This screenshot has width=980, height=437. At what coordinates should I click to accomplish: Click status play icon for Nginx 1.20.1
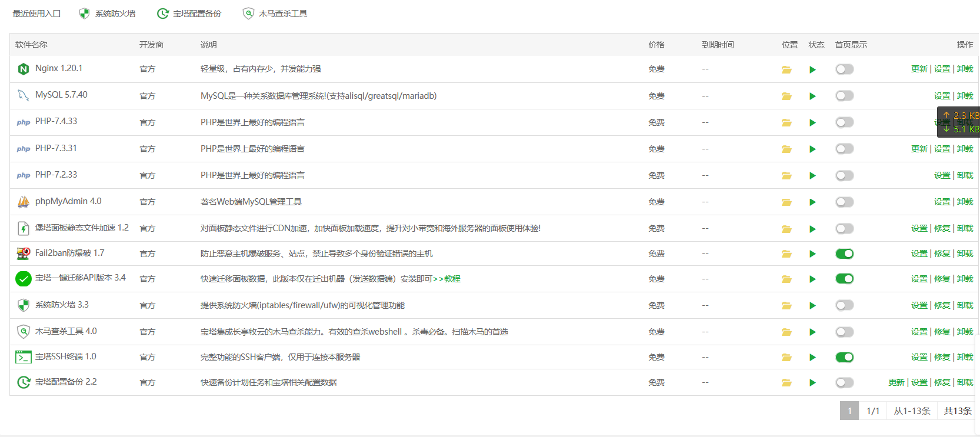tap(812, 69)
